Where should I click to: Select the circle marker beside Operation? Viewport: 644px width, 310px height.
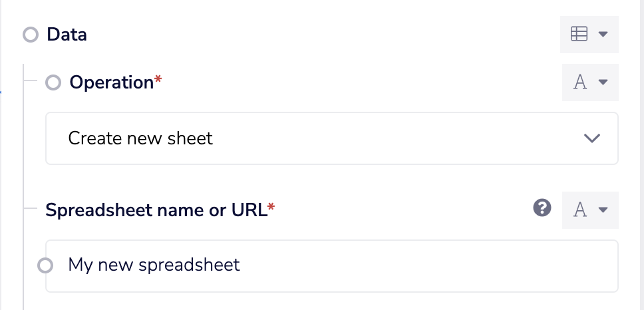(53, 83)
